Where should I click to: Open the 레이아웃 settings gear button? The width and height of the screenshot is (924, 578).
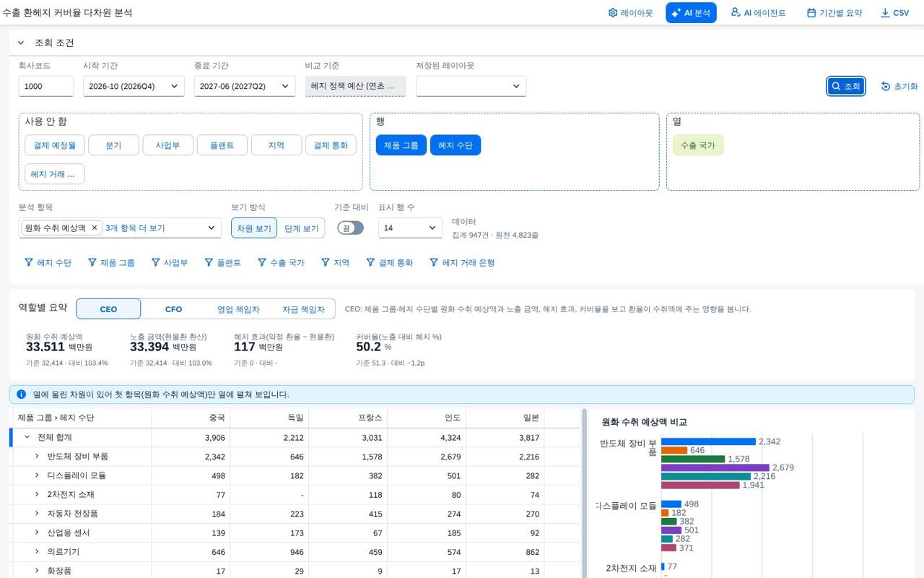(x=630, y=13)
